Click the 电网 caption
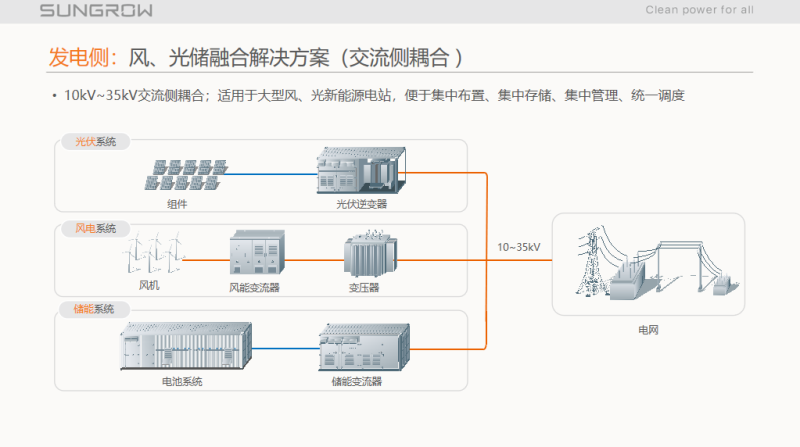Image resolution: width=800 pixels, height=447 pixels. 648,330
